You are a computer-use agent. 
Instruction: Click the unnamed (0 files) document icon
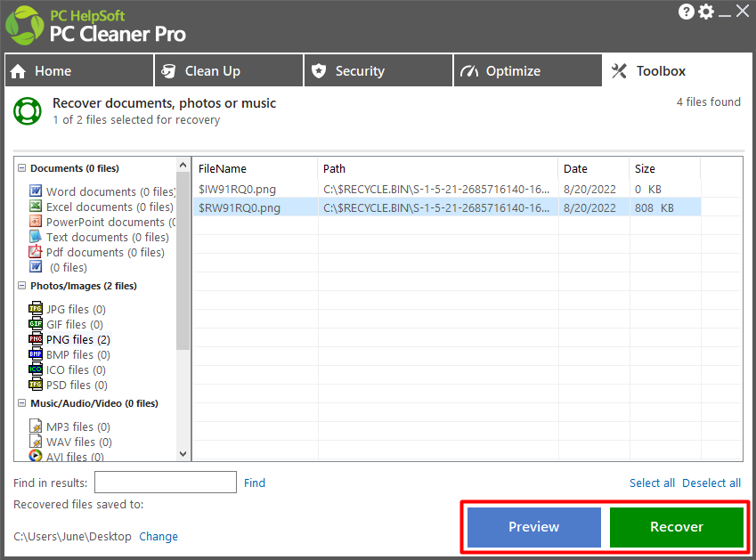[x=36, y=266]
